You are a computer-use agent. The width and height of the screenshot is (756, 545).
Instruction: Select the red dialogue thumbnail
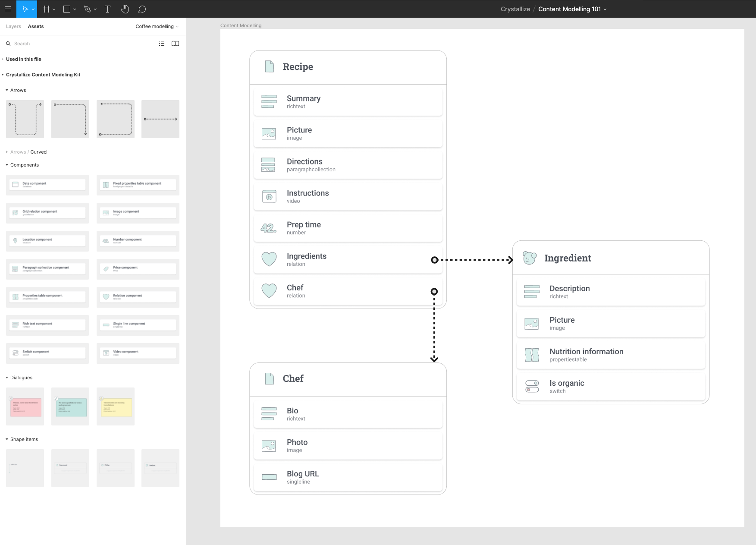coord(25,406)
